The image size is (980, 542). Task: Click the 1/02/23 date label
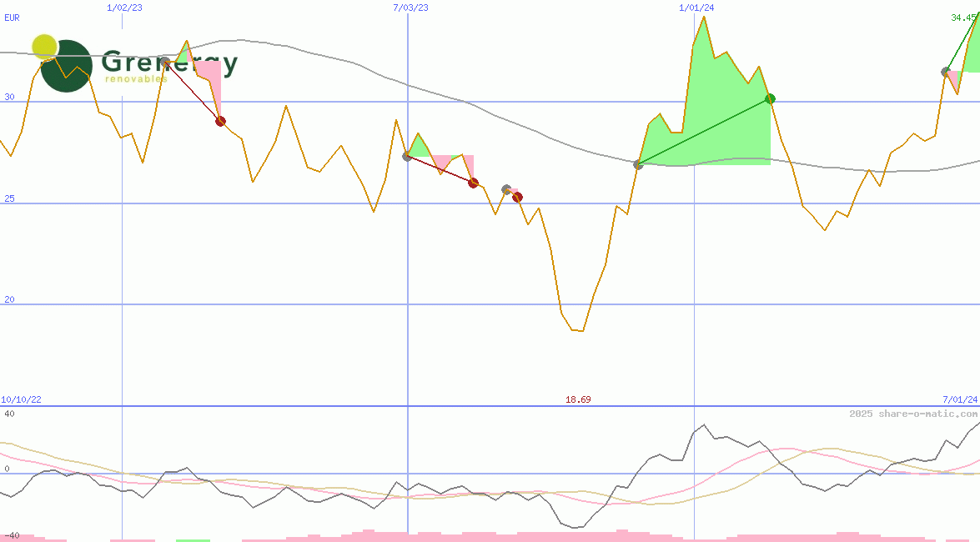click(x=126, y=8)
